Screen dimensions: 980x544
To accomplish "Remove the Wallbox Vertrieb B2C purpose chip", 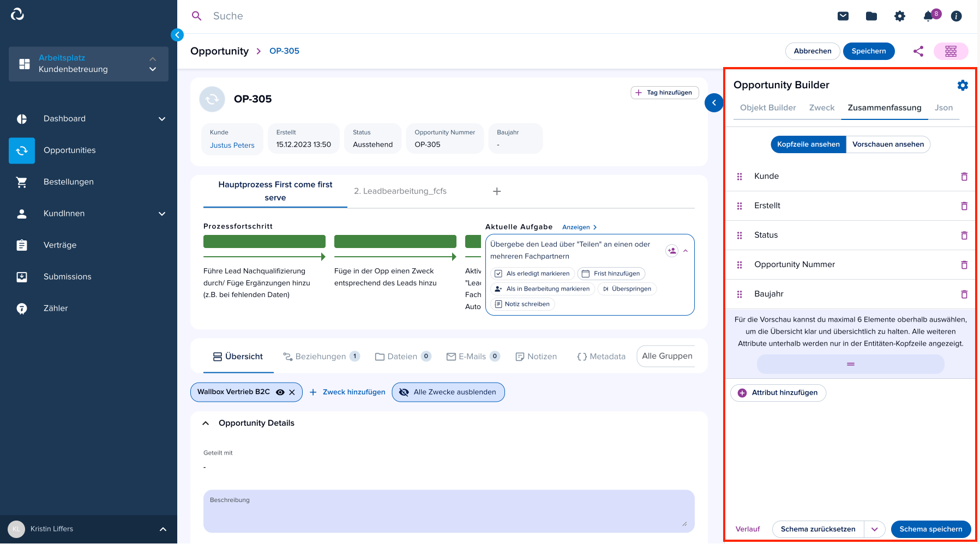I will [x=292, y=392].
